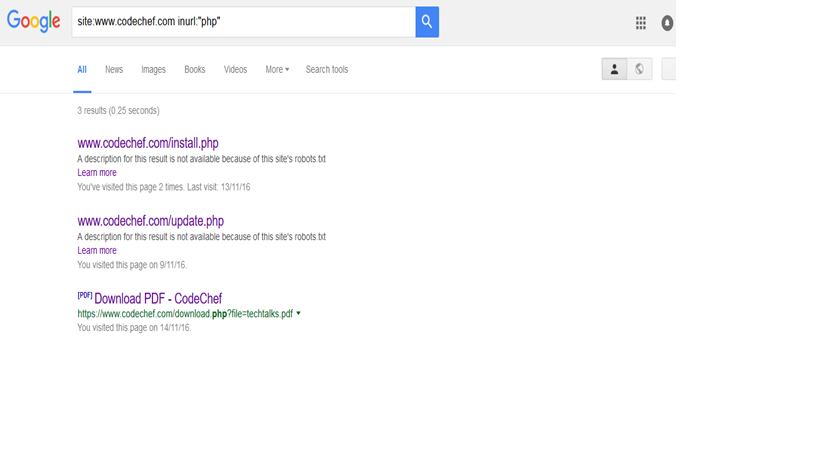Image resolution: width=819 pixels, height=460 pixels.
Task: Open the Google apps grid
Action: pyautogui.click(x=641, y=22)
